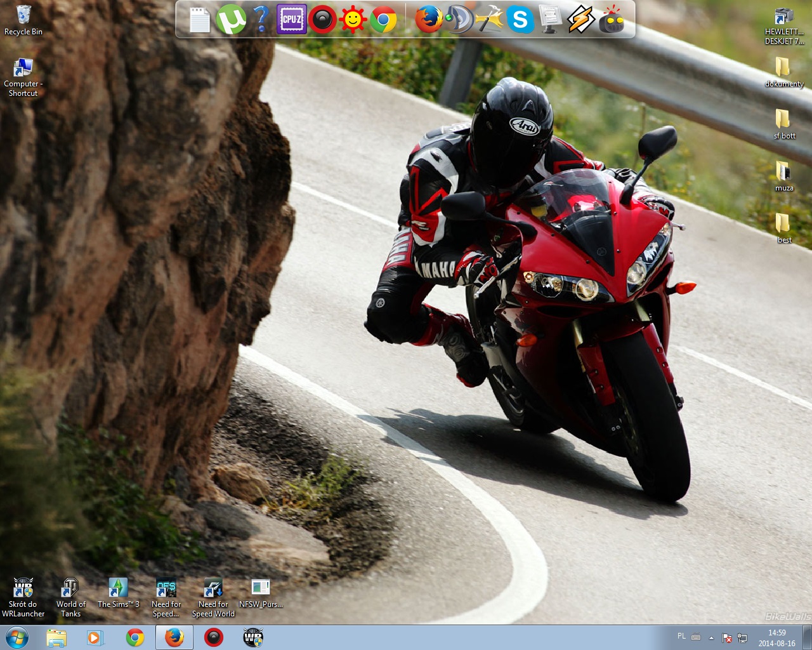The height and width of the screenshot is (650, 812).
Task: Launch Skype from the top dock
Action: pyautogui.click(x=520, y=20)
